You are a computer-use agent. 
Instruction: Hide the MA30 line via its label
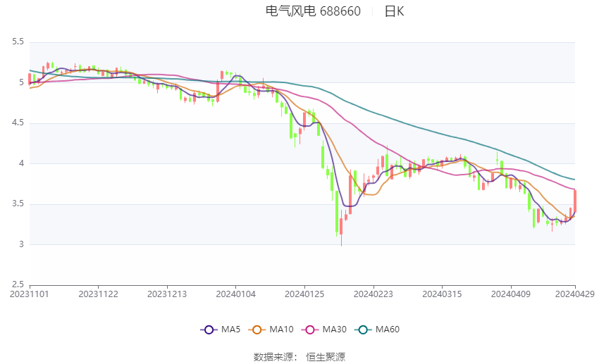[335, 330]
